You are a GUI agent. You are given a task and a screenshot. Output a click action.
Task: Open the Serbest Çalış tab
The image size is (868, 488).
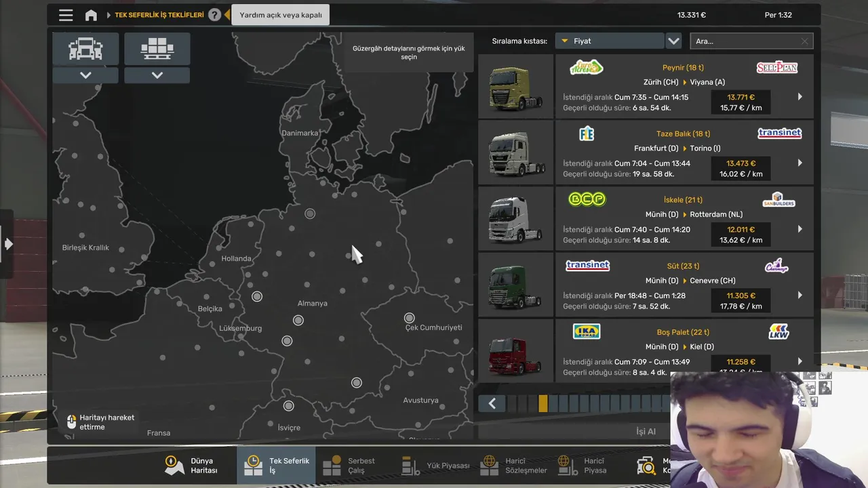(349, 466)
